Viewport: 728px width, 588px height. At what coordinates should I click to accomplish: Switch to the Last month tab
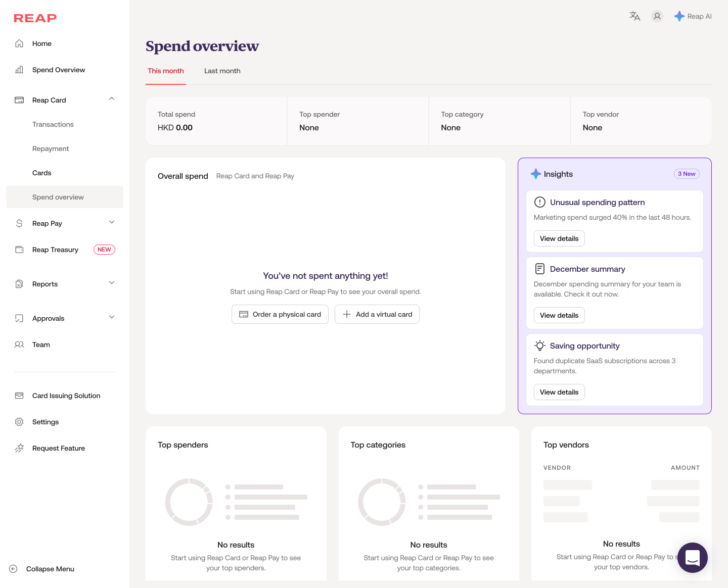point(222,71)
